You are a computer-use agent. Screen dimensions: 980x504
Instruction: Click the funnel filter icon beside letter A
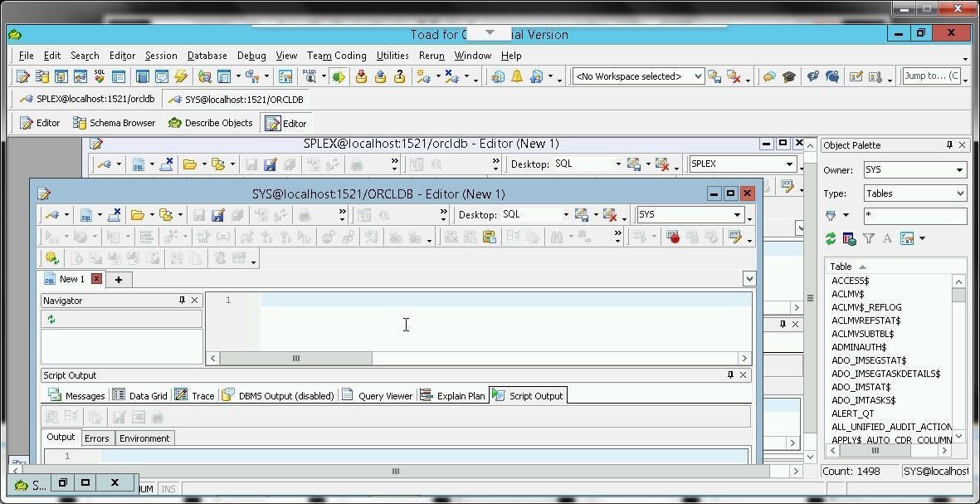pyautogui.click(x=869, y=238)
